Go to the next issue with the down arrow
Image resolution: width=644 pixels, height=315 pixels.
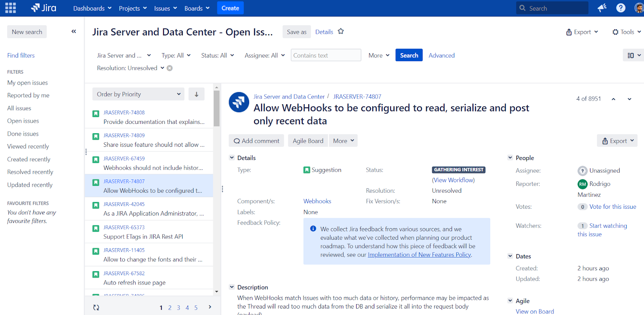click(x=630, y=99)
